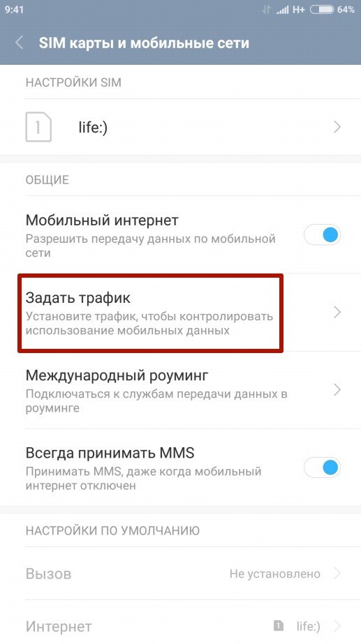The height and width of the screenshot is (644, 361).
Task: Toggle the Всегда принимать MMS switch
Action: (322, 467)
